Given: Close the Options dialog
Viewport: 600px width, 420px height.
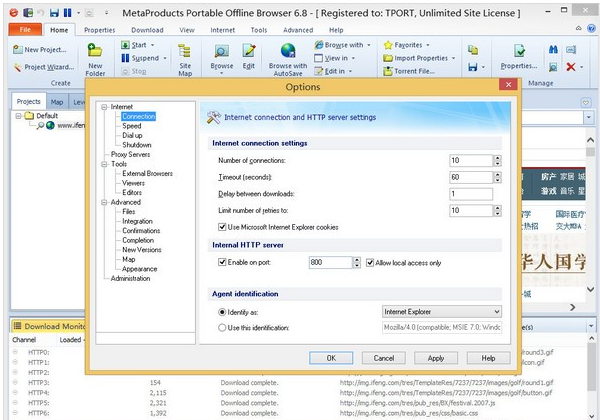Looking at the screenshot, I should coord(508,85).
